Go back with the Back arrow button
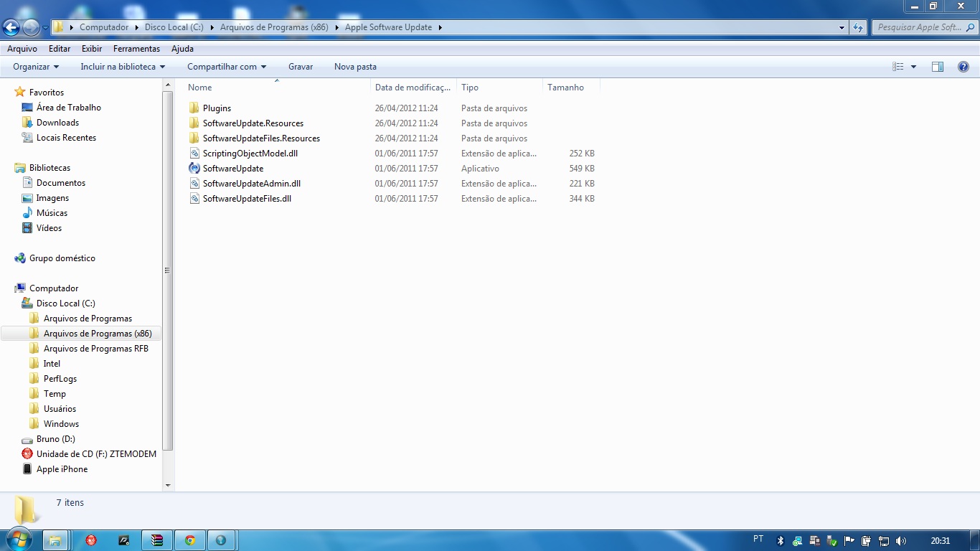This screenshot has height=551, width=980. [11, 28]
